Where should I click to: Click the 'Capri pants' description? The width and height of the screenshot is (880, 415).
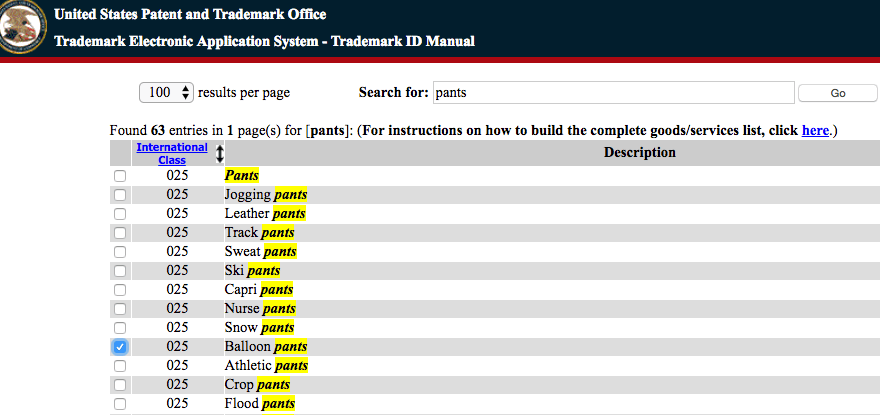coord(259,290)
